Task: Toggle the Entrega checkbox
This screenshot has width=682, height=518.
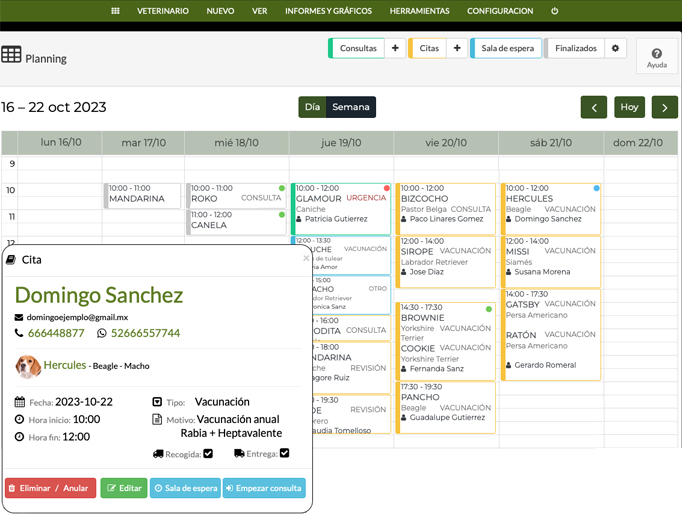Action: [285, 453]
